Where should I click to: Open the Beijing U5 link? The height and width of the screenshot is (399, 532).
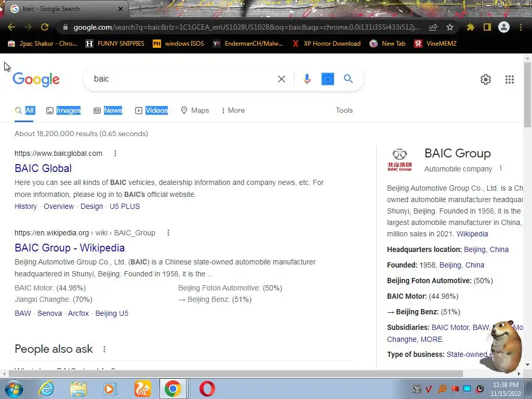112,313
